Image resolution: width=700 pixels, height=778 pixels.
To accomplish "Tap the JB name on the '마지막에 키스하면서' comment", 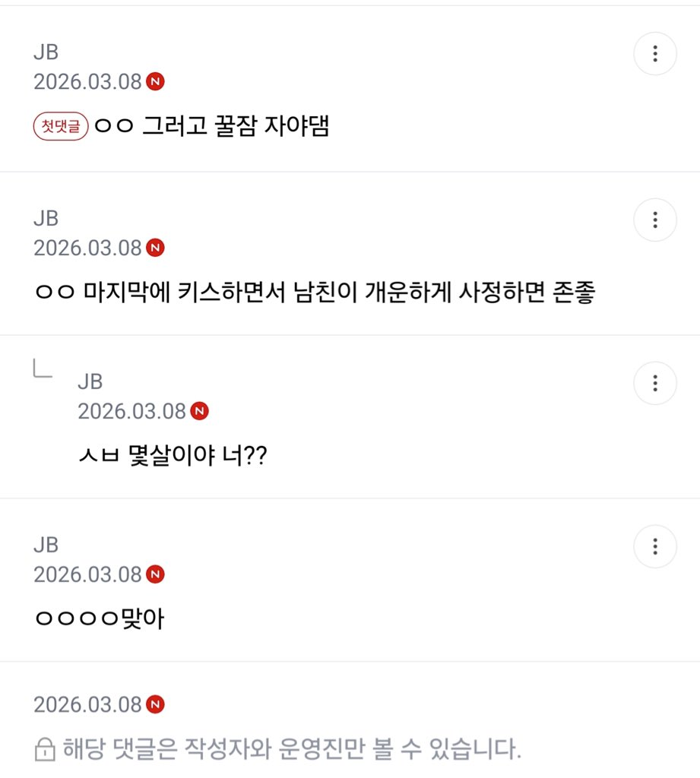I will (x=46, y=219).
